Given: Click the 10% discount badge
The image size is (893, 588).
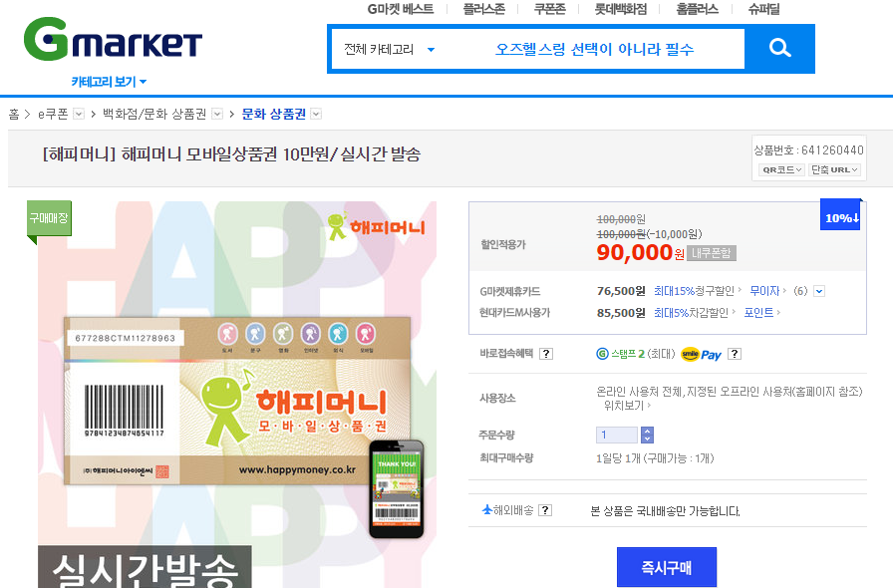Looking at the screenshot, I should tap(842, 215).
